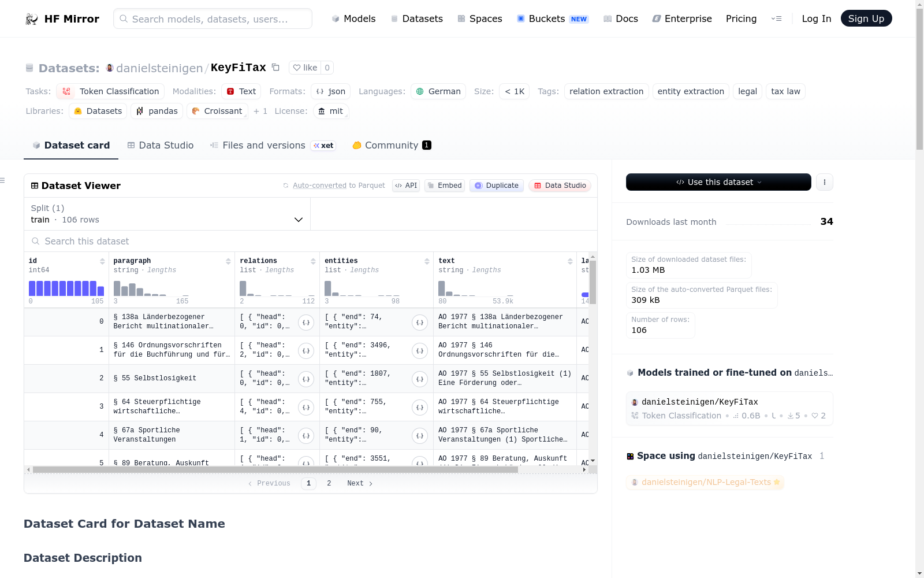Open Buckets in top navigation

click(x=553, y=19)
